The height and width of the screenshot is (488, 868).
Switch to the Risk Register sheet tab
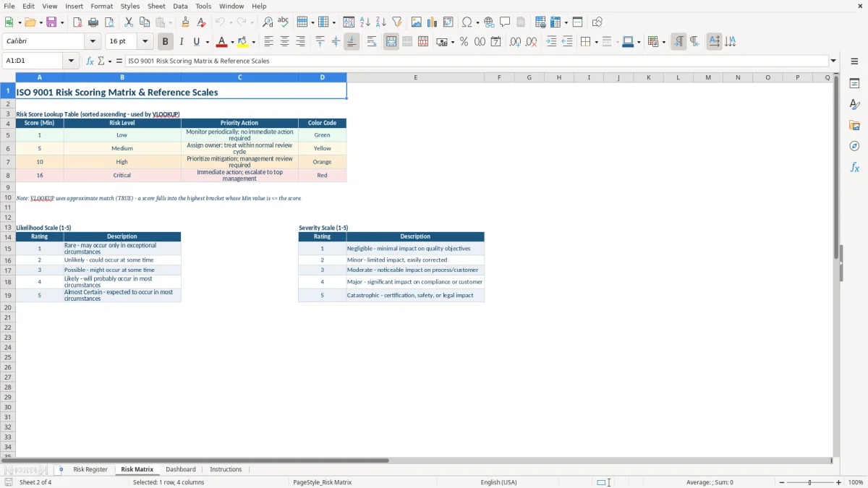pos(90,469)
